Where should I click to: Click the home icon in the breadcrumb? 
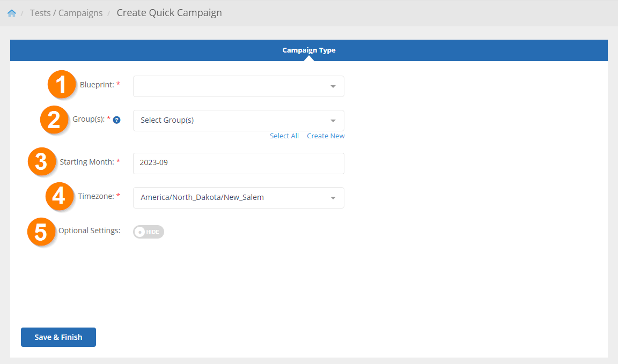(11, 13)
